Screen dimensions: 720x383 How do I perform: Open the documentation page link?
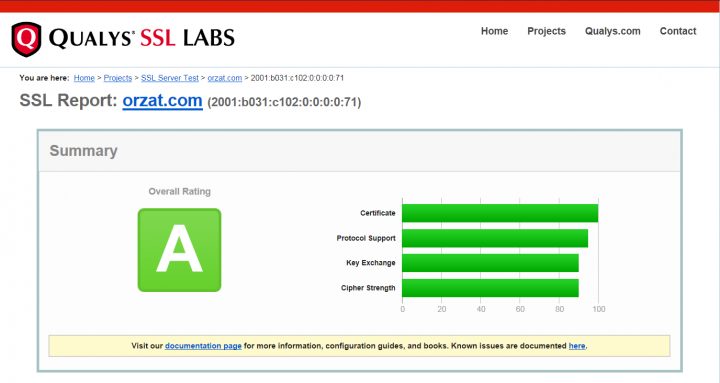tap(203, 346)
